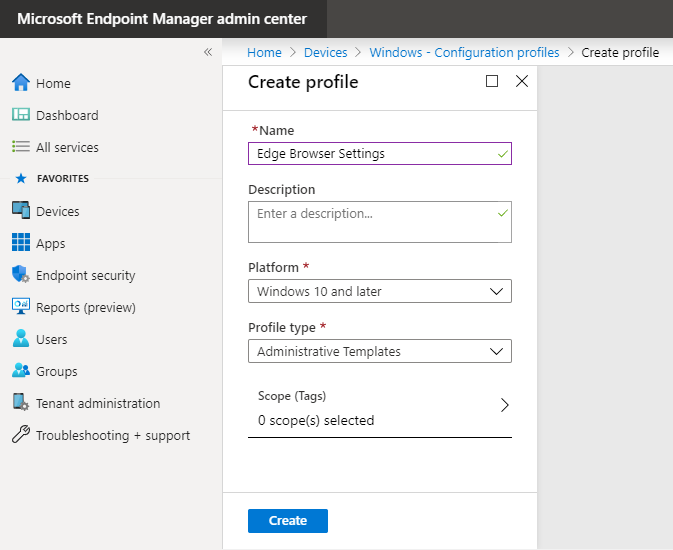Click the Description text area
Image resolution: width=673 pixels, height=550 pixels.
[380, 222]
